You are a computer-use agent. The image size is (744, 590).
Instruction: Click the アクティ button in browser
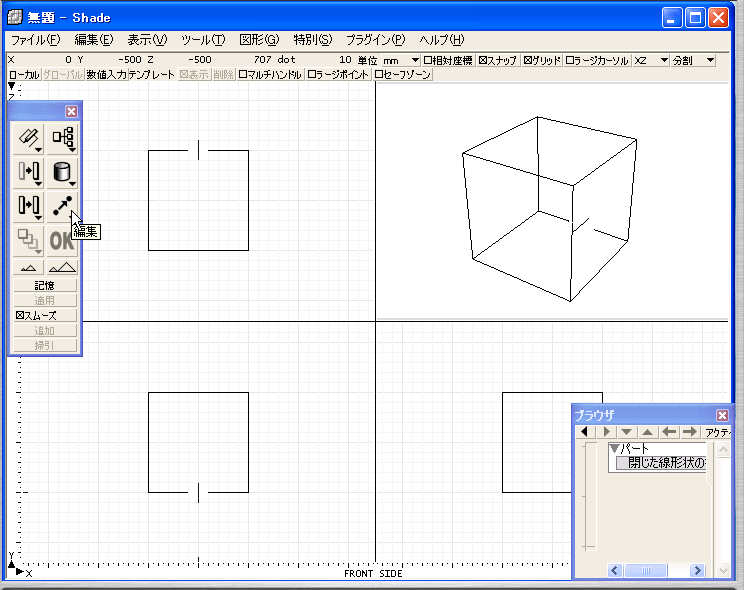(717, 432)
